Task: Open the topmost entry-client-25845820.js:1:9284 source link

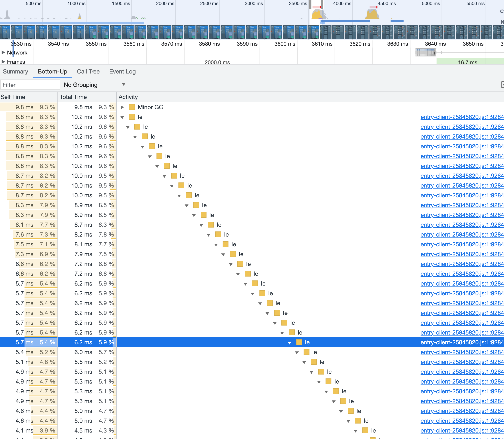Action: tap(462, 117)
